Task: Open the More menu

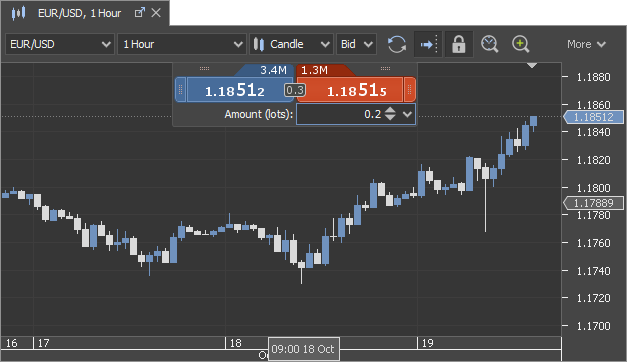Action: pos(586,44)
